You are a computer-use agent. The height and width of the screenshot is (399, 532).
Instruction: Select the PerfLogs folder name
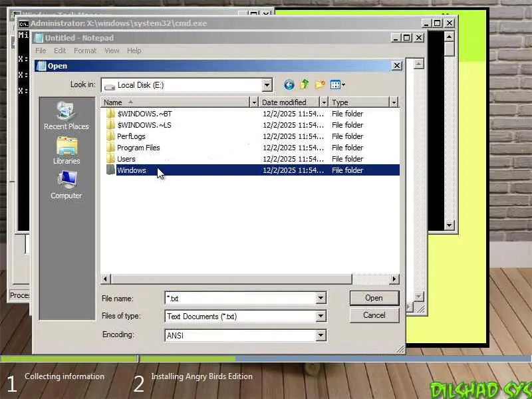(131, 136)
